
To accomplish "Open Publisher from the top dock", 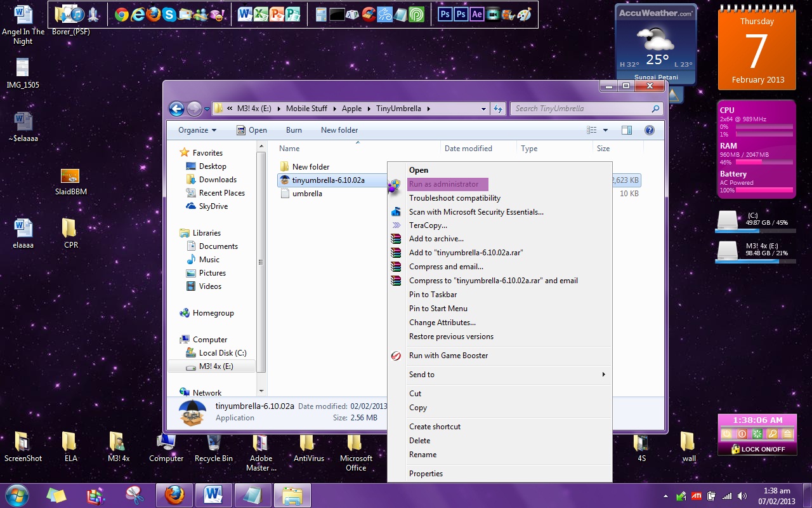I will [292, 14].
